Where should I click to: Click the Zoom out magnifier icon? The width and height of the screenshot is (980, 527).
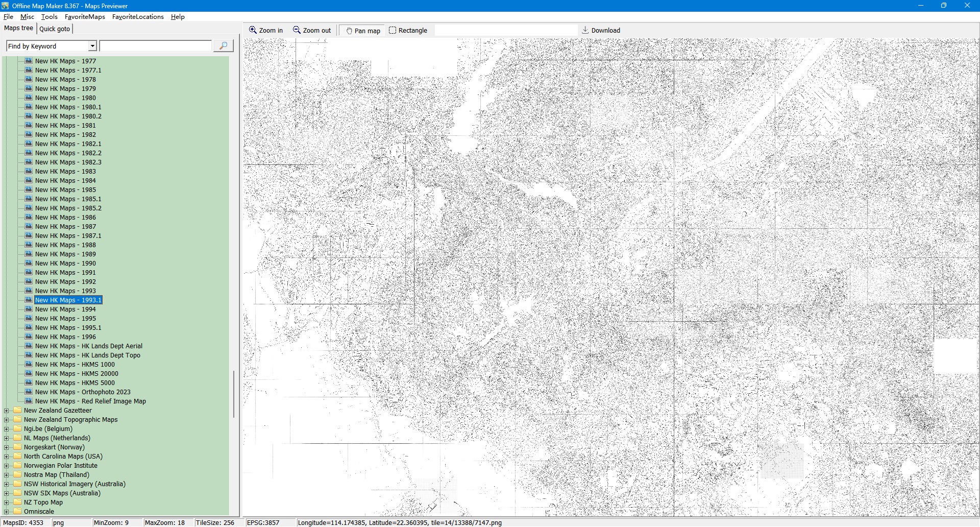(x=297, y=30)
